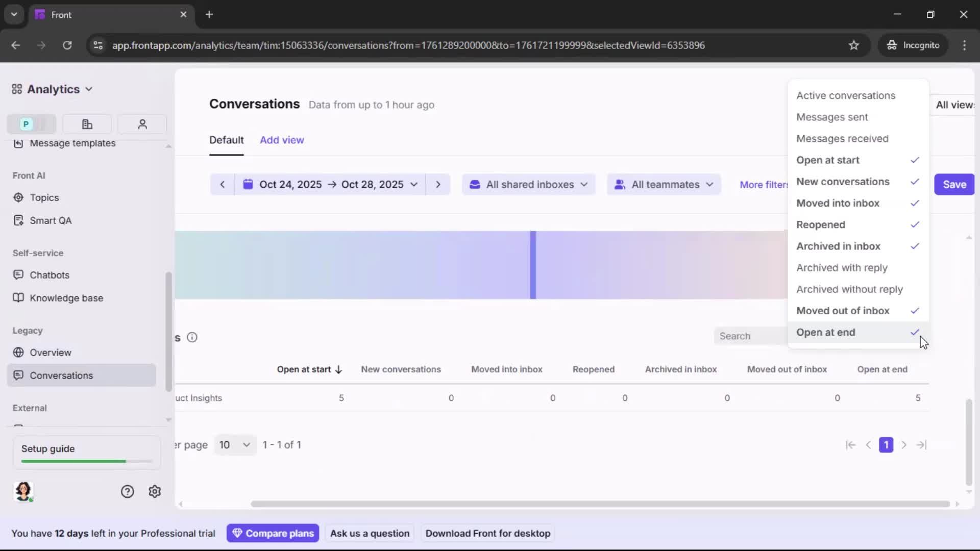Open the Topics section in sidebar

(x=43, y=197)
